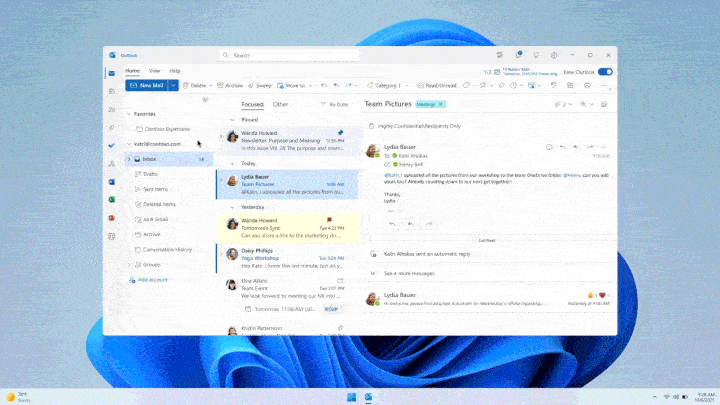Switch to the Home ribbon tab
The height and width of the screenshot is (405, 720).
click(x=132, y=71)
